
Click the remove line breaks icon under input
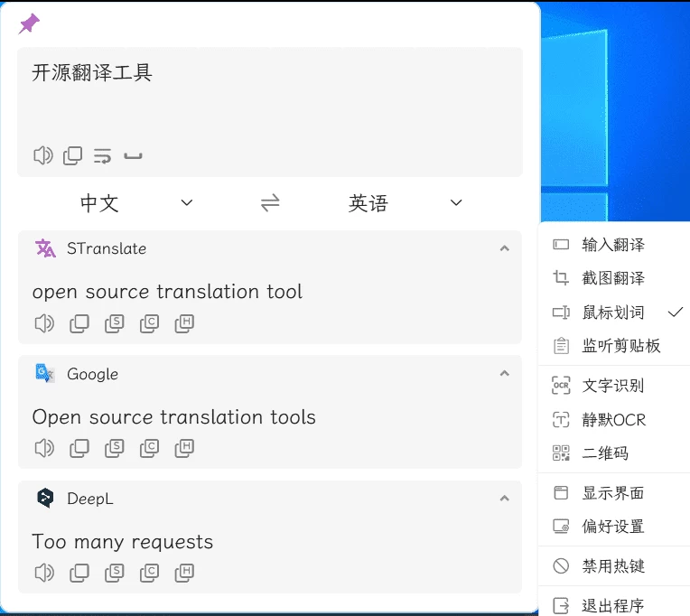(x=102, y=156)
